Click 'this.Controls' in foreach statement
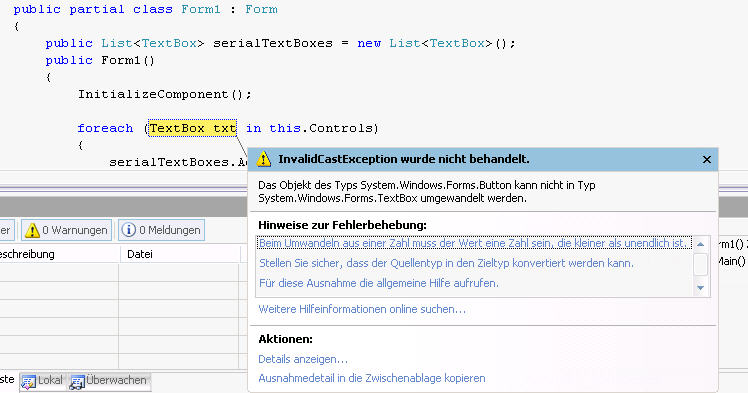748x393 pixels. pos(321,128)
